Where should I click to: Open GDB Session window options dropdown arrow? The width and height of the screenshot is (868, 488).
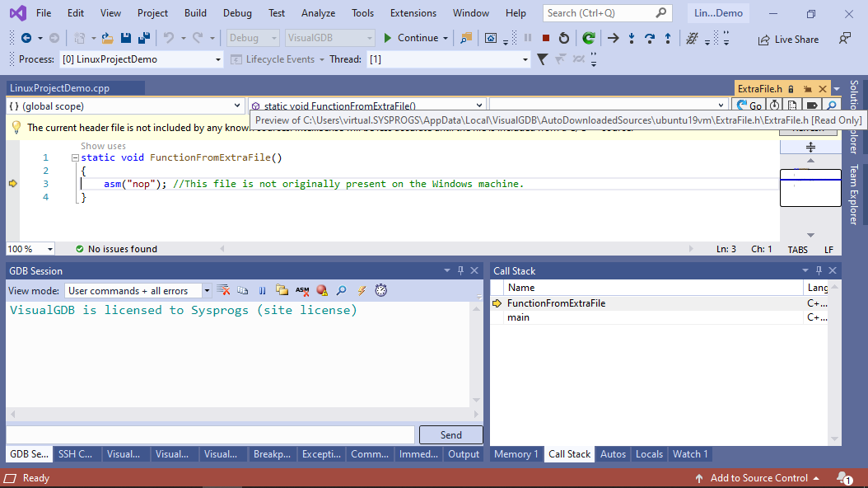click(x=446, y=270)
